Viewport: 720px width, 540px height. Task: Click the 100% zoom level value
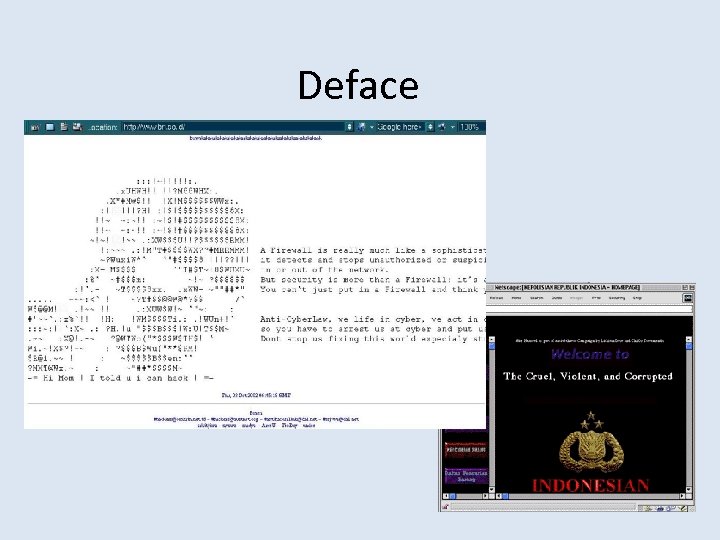pos(469,127)
